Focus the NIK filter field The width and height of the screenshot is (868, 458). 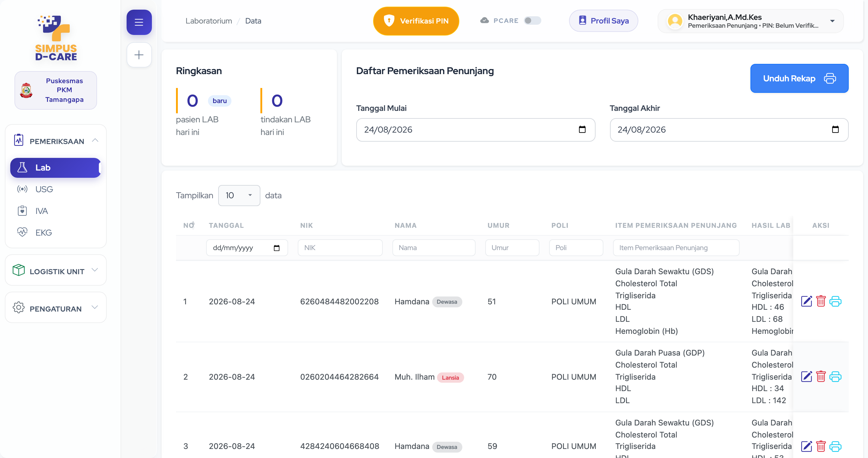[x=340, y=248]
